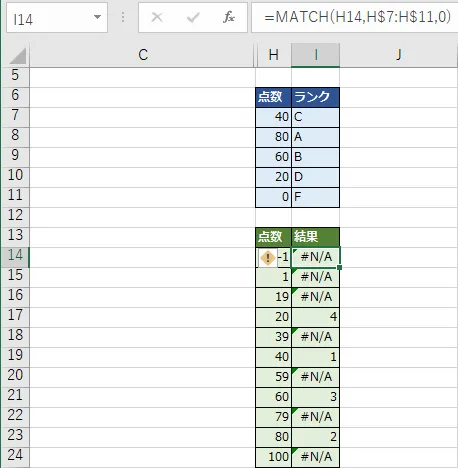Select row 7 header

[15, 117]
